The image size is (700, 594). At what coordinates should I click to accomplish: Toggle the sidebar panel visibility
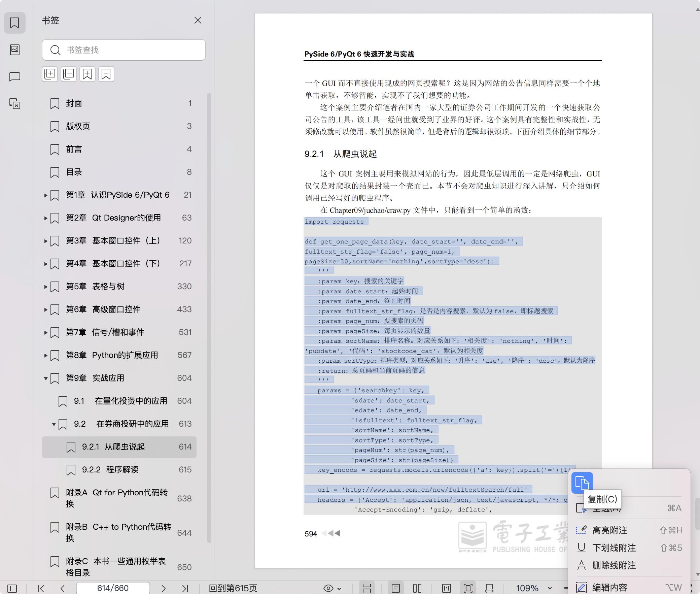click(12, 588)
